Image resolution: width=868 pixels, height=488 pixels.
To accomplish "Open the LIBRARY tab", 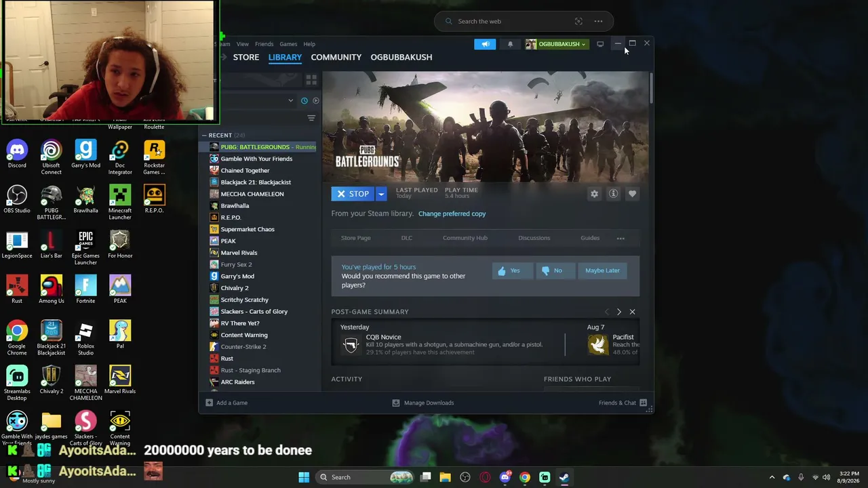I will tap(285, 57).
